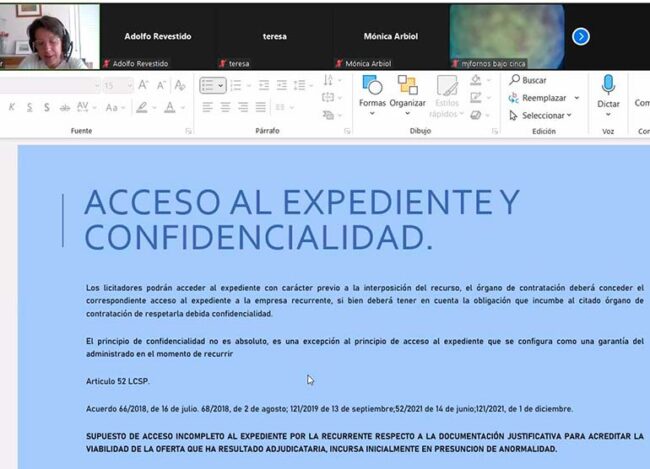Open line spacing options

click(x=303, y=85)
